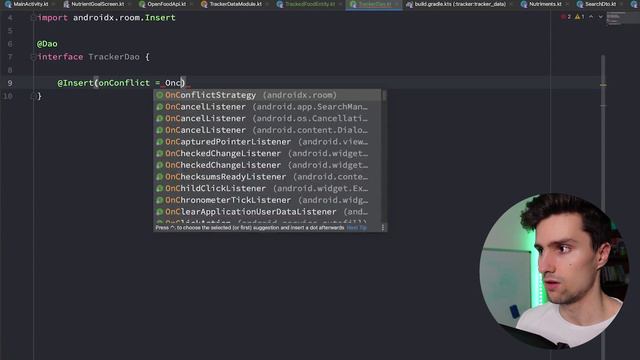Click the @Dao annotation on line 6
Image resolution: width=640 pixels, height=360 pixels.
coord(47,44)
